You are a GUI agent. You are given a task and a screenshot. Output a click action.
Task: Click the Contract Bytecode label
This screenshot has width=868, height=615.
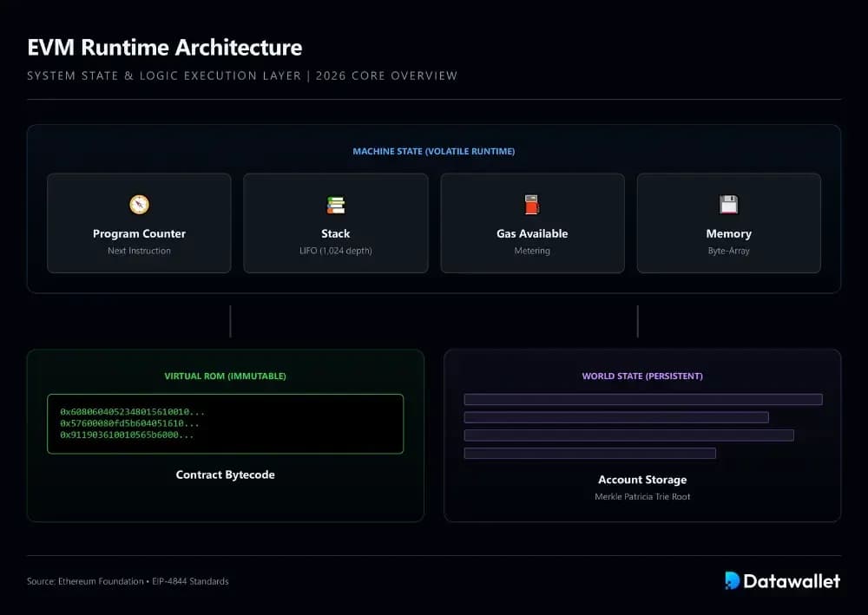[x=226, y=474]
